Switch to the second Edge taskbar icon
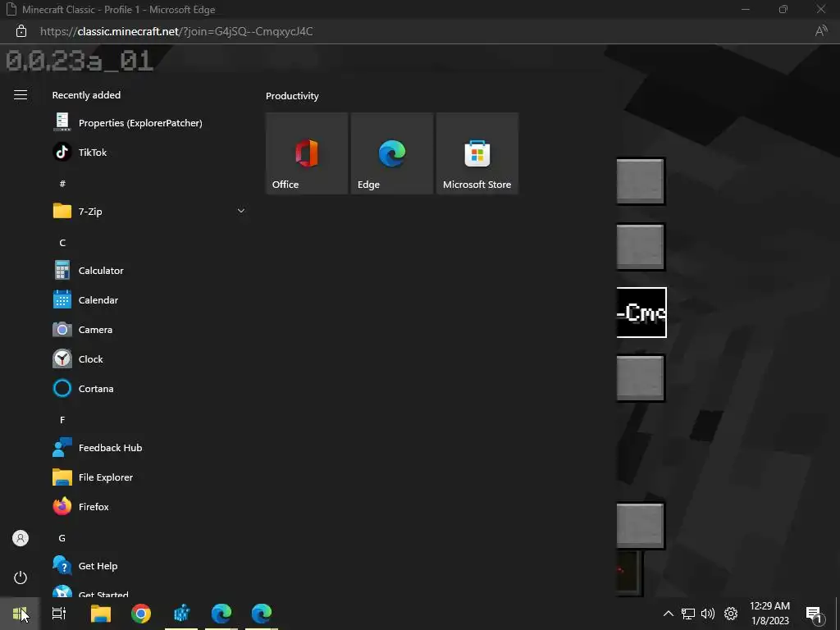The image size is (840, 630). [x=262, y=614]
